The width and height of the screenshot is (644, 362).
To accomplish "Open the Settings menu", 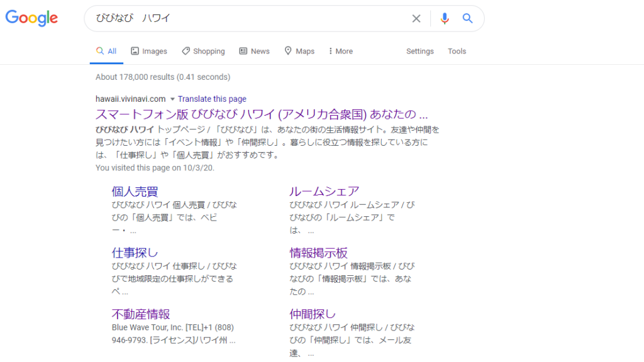I will (x=419, y=52).
